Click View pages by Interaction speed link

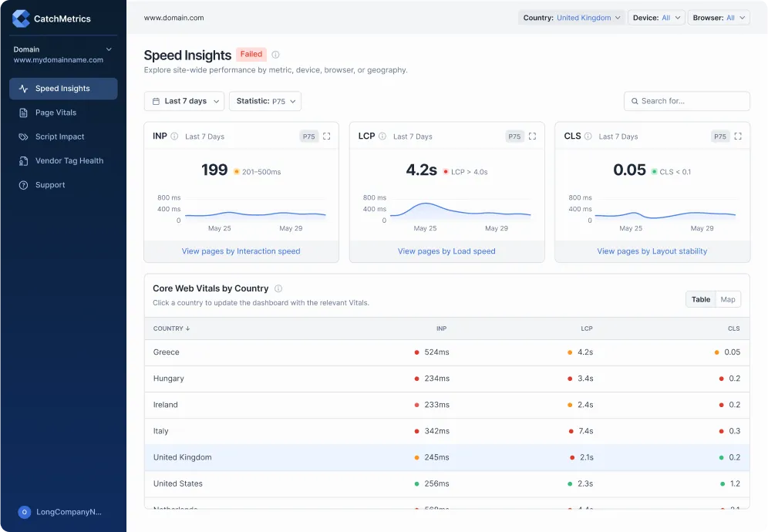(x=241, y=251)
